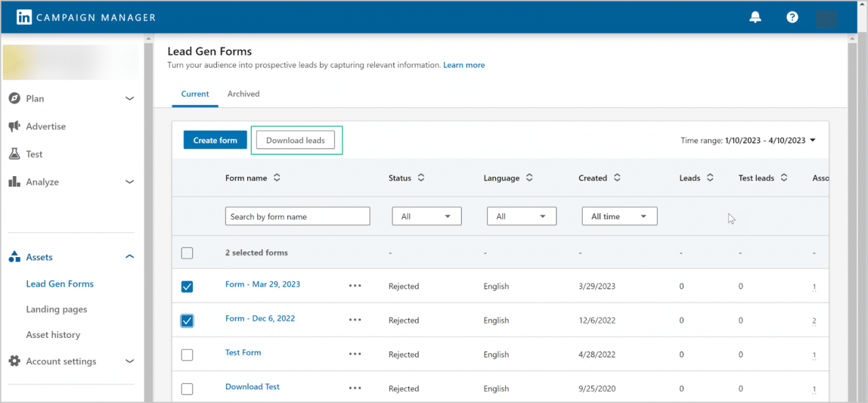Expand the Status filter All dropdown
868x403 pixels.
[x=426, y=216]
